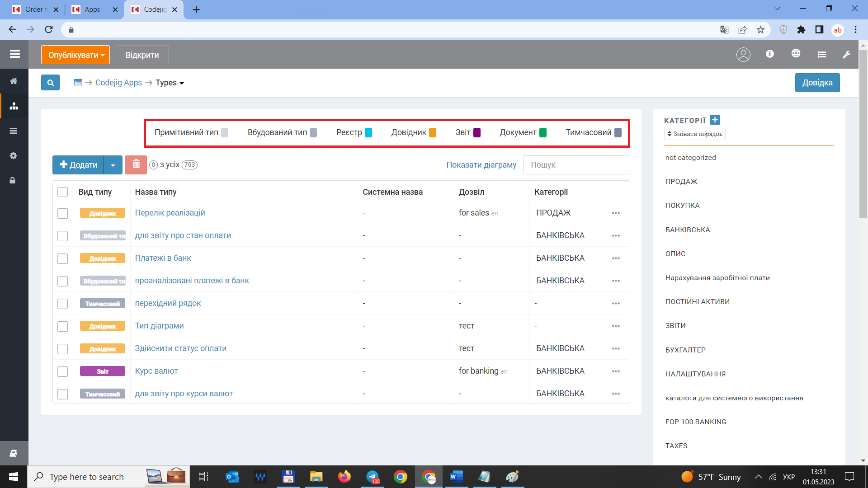Screen dimensions: 868x488
Task: Filter by Довідник orange color swatch
Action: (x=433, y=132)
